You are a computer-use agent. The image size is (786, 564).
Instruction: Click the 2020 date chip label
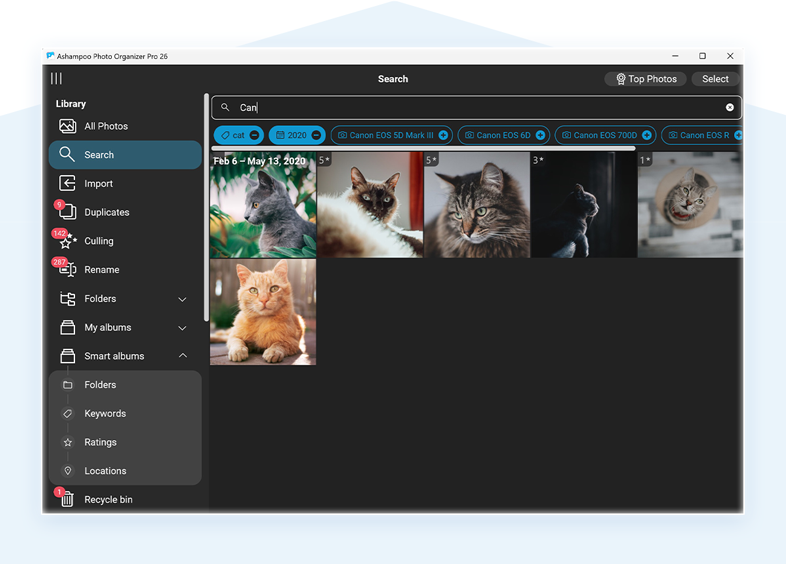coord(297,135)
